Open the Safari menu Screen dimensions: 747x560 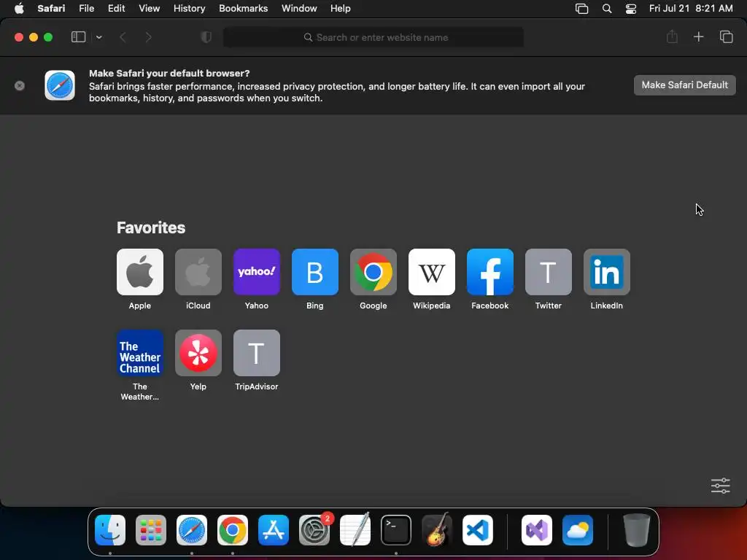coord(51,8)
